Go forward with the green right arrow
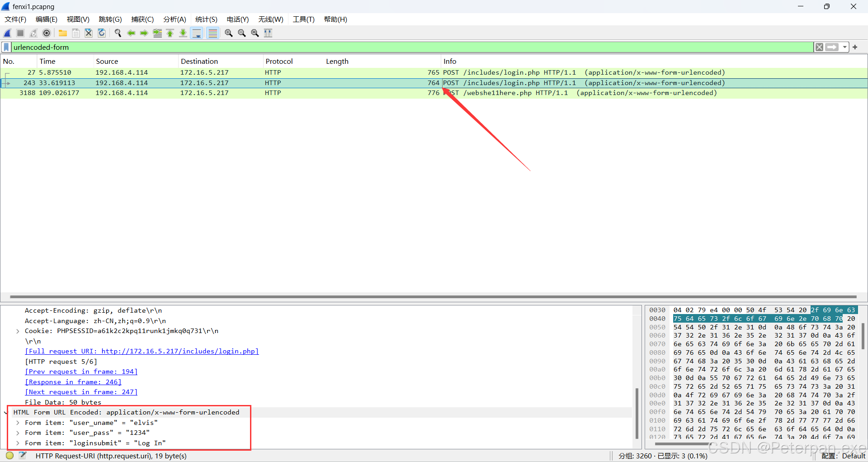This screenshot has height=462, width=868. coord(144,33)
